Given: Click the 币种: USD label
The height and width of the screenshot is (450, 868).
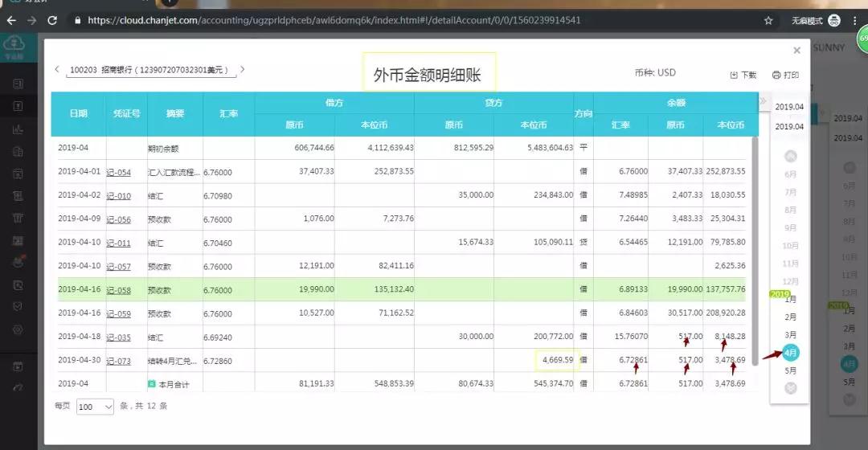Looking at the screenshot, I should 655,72.
